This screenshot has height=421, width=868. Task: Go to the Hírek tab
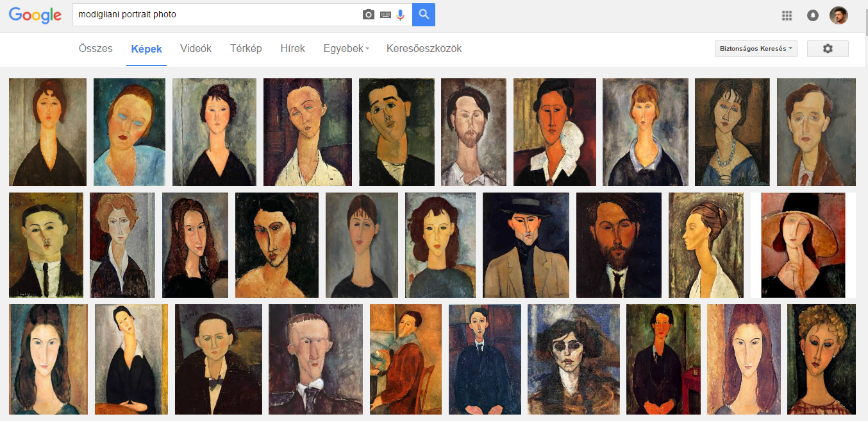click(x=293, y=49)
